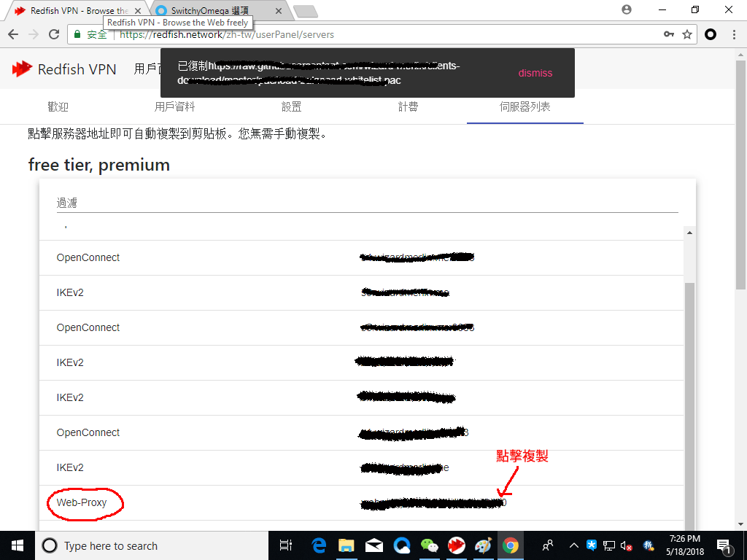Screen dimensions: 747x560
Task: Click the Redfish VPN logo
Action: tap(64, 69)
